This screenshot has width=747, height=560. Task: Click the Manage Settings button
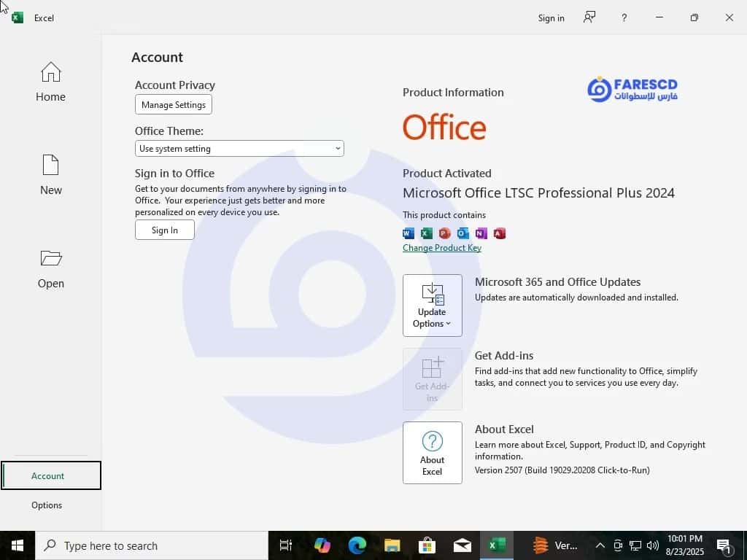click(174, 105)
